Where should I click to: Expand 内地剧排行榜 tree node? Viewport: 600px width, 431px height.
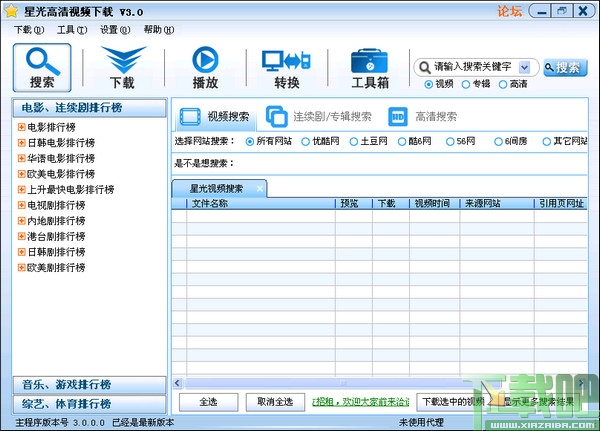(22, 220)
